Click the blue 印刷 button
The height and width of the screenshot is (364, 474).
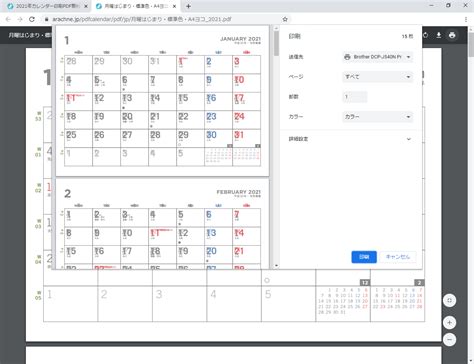[364, 257]
